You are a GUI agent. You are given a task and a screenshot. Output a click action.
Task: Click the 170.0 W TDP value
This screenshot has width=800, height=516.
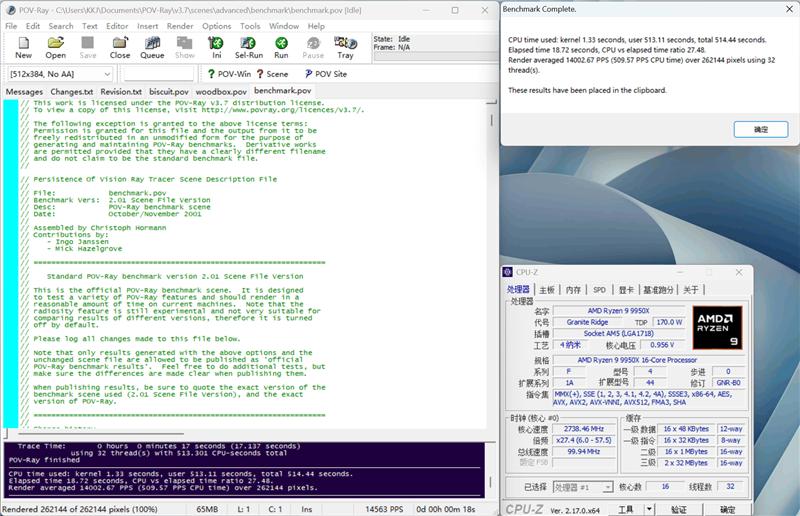(669, 322)
